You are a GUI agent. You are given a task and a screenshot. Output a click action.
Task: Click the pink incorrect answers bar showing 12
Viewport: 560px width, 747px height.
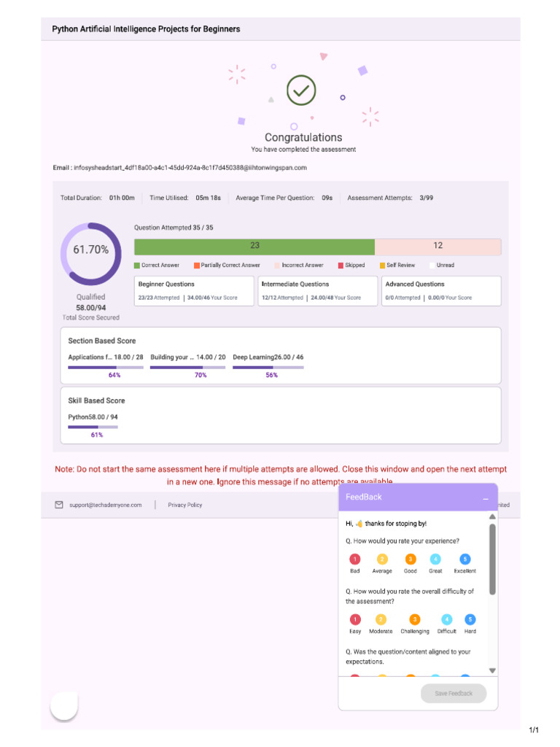(437, 246)
